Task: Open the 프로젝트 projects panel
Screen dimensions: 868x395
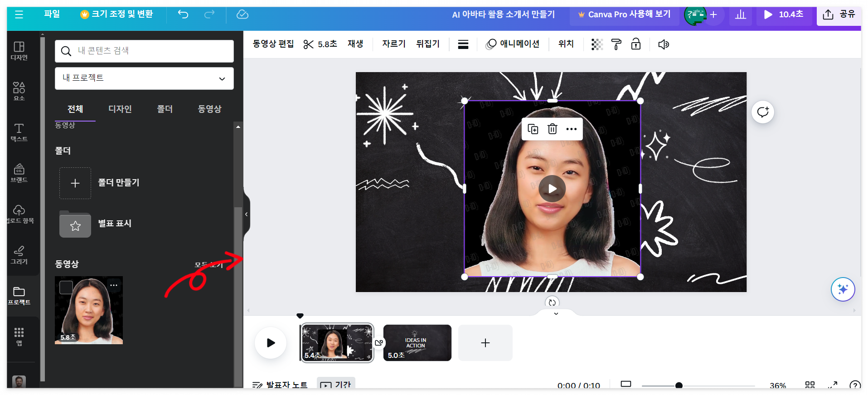Action: coord(19,295)
